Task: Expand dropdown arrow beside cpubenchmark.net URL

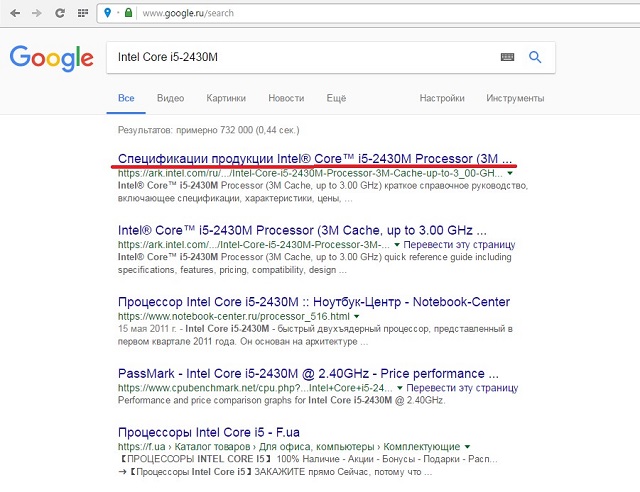Action: click(400, 388)
